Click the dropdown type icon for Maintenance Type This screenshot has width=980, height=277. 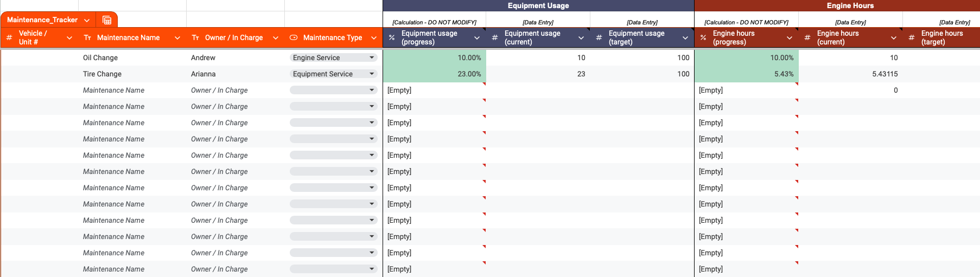coord(294,38)
